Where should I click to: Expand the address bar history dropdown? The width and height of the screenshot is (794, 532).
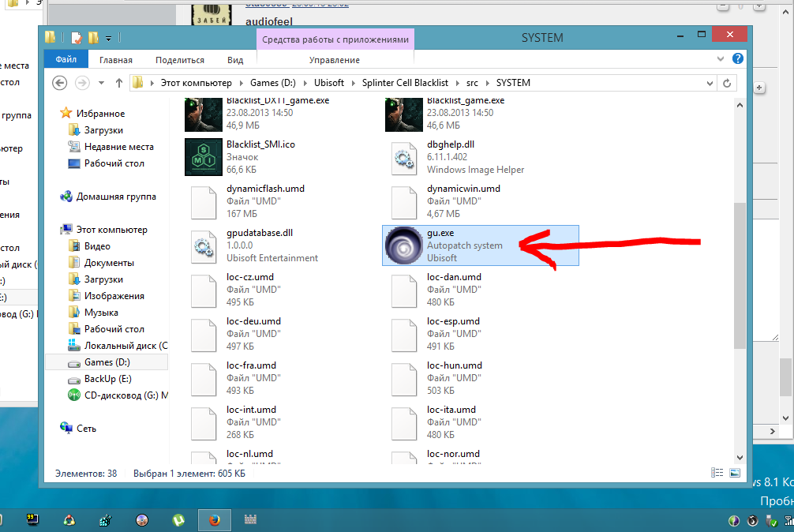tap(710, 83)
